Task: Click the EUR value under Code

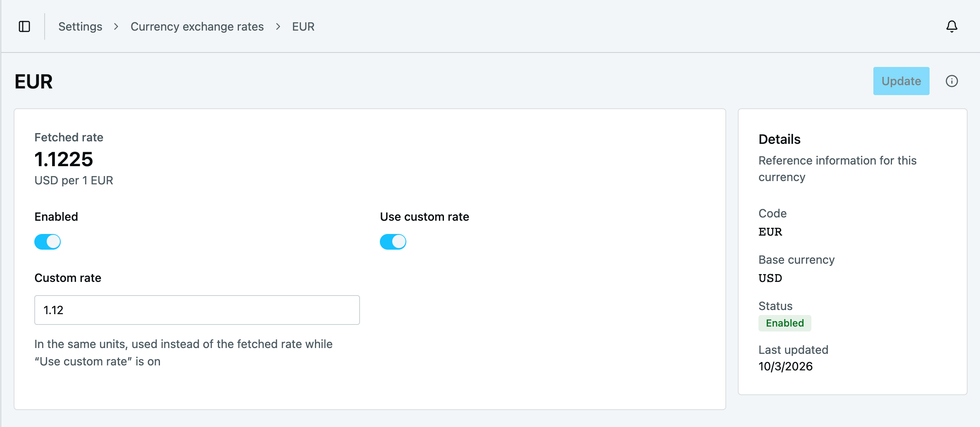Action: (x=770, y=232)
